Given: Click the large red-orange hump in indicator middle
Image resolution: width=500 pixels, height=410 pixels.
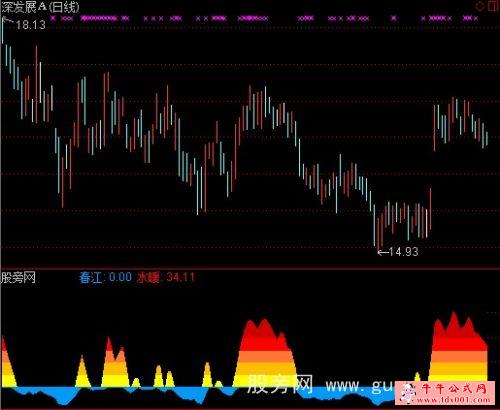Looking at the screenshot, I should 265,353.
